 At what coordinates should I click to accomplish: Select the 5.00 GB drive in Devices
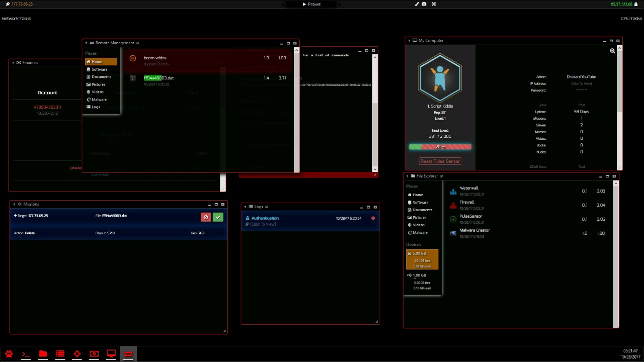click(422, 259)
